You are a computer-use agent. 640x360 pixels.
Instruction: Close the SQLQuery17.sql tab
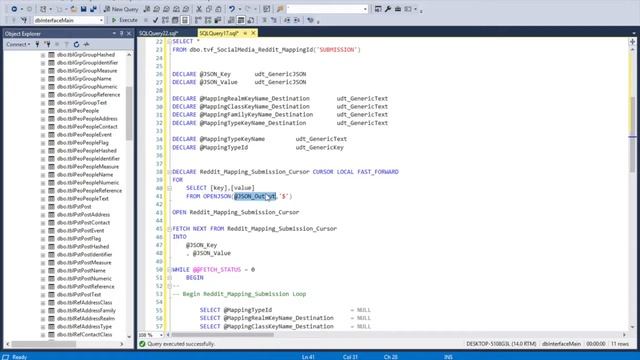pos(253,33)
